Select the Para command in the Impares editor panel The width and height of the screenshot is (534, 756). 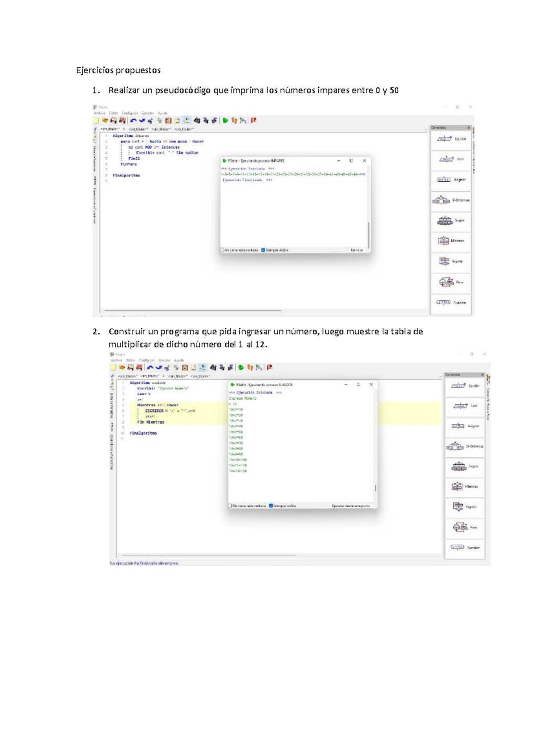point(451,282)
